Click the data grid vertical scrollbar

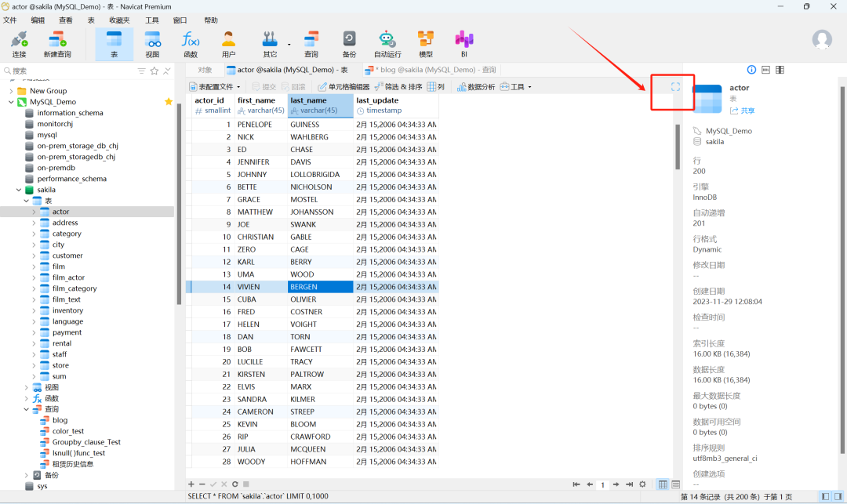pyautogui.click(x=678, y=147)
